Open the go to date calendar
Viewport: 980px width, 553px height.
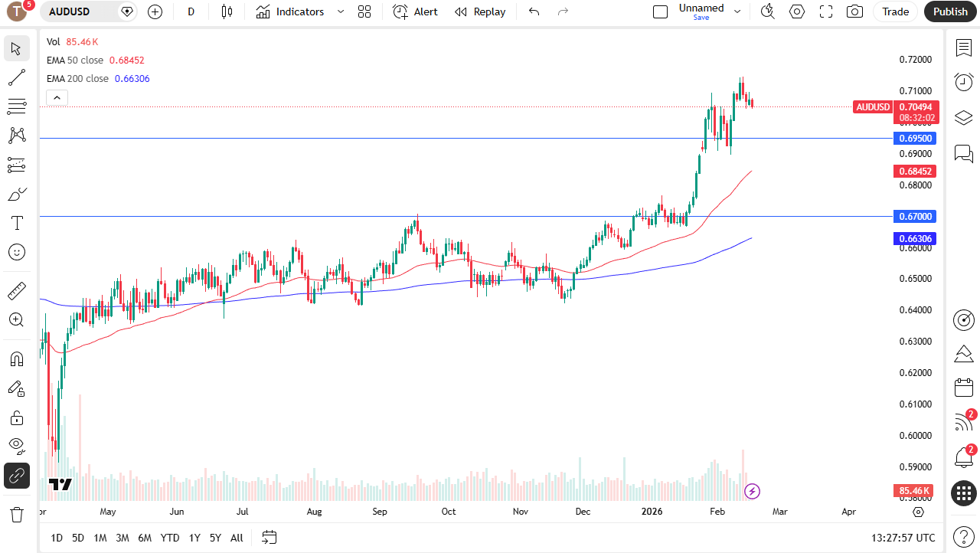click(269, 538)
